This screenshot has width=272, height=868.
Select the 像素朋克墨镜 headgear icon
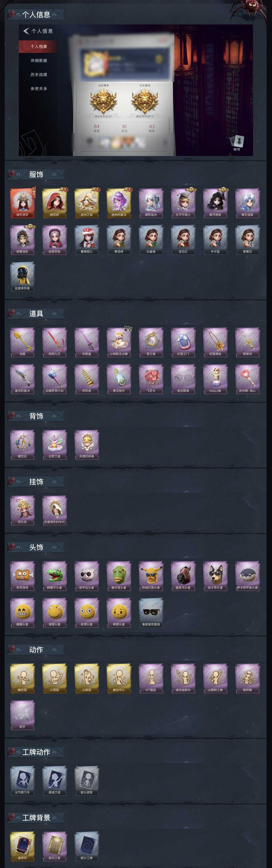[x=151, y=613]
